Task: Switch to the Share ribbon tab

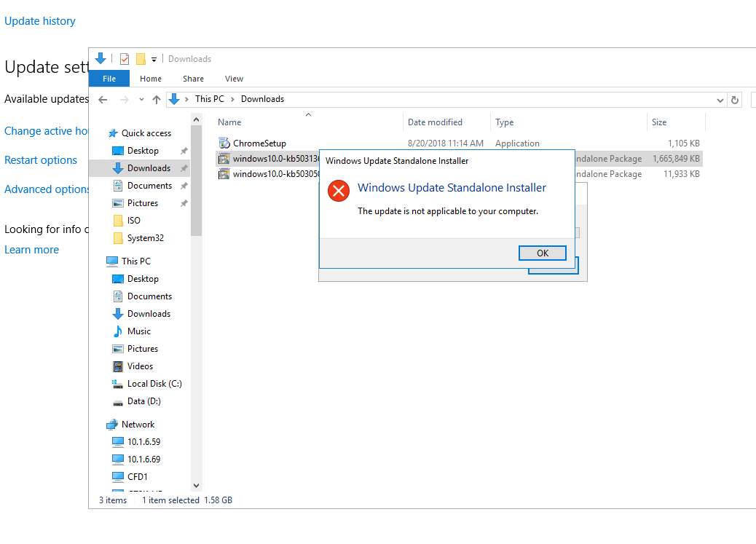Action: point(193,79)
